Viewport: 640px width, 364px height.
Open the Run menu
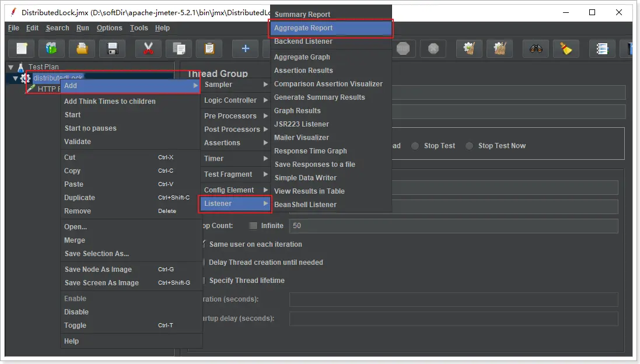82,28
